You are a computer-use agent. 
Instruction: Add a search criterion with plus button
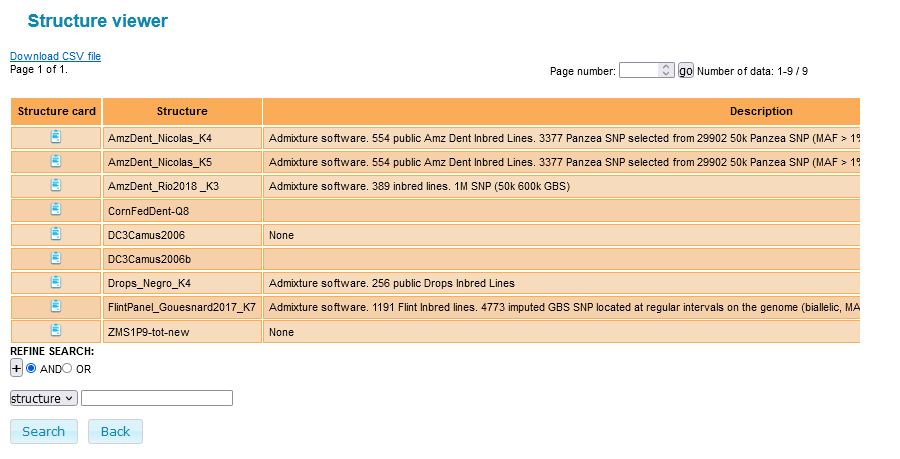(x=16, y=368)
